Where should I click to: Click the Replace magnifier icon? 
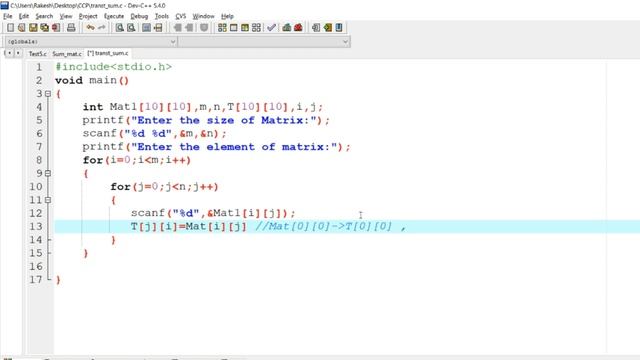[131, 28]
